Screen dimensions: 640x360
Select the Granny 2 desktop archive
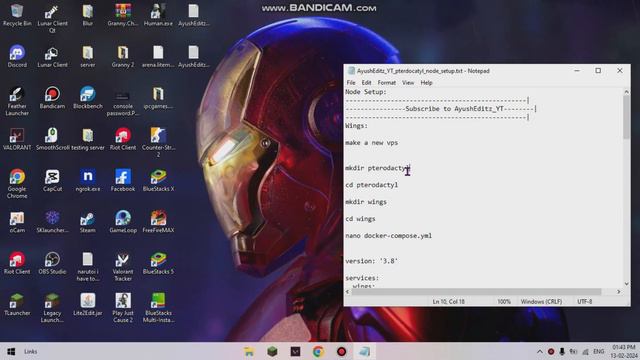123,56
